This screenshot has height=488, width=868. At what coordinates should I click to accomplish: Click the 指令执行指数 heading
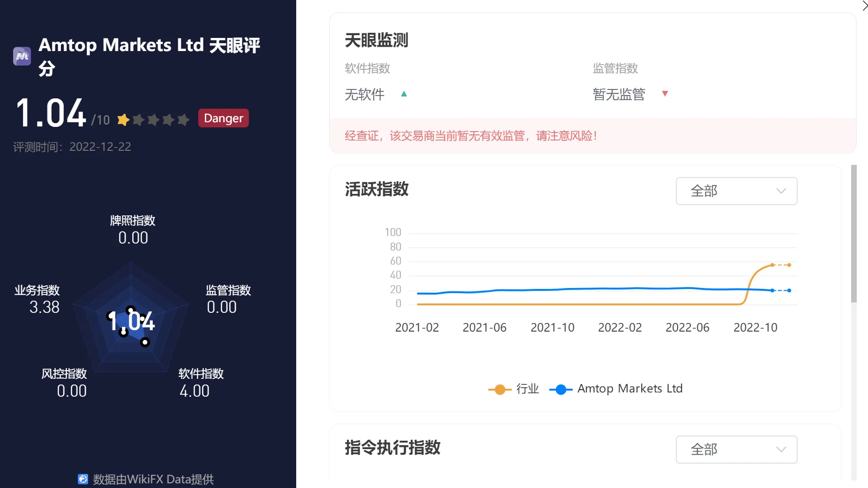point(392,448)
